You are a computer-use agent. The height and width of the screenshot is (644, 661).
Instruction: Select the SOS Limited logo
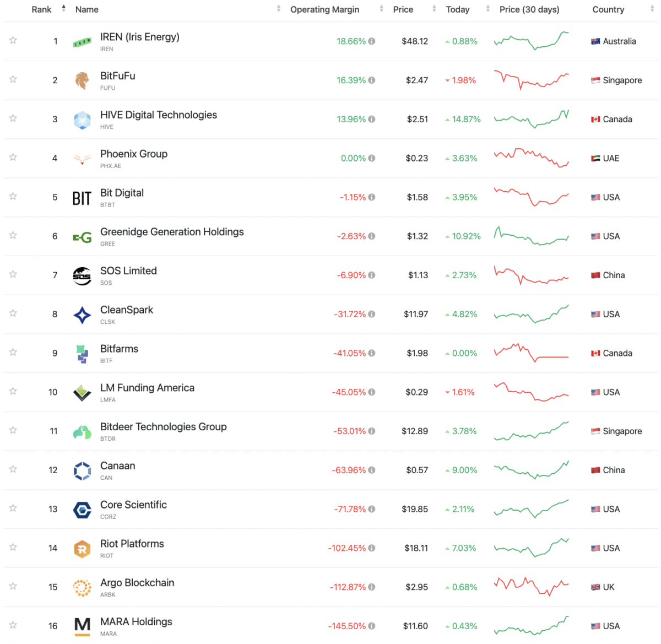click(82, 275)
